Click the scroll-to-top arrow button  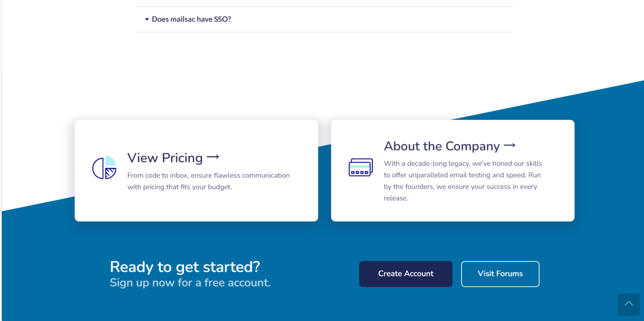tap(628, 304)
